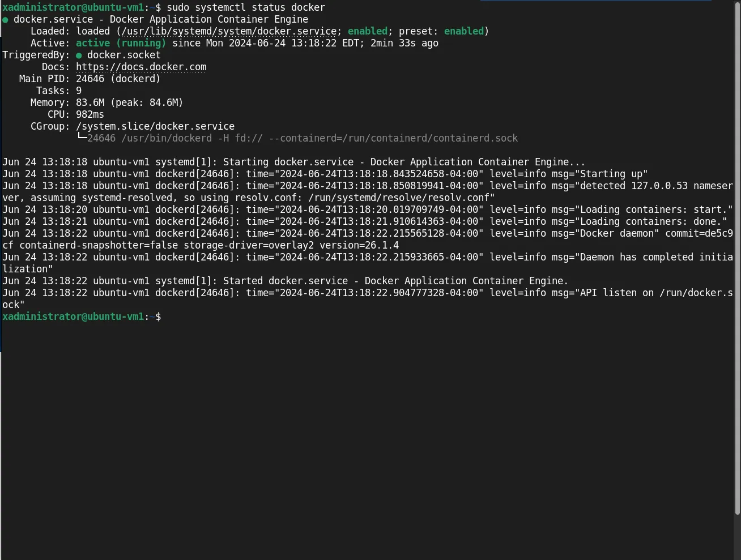
Task: Click the /usr/lib/systemd/system/docker.service path
Action: coord(229,31)
